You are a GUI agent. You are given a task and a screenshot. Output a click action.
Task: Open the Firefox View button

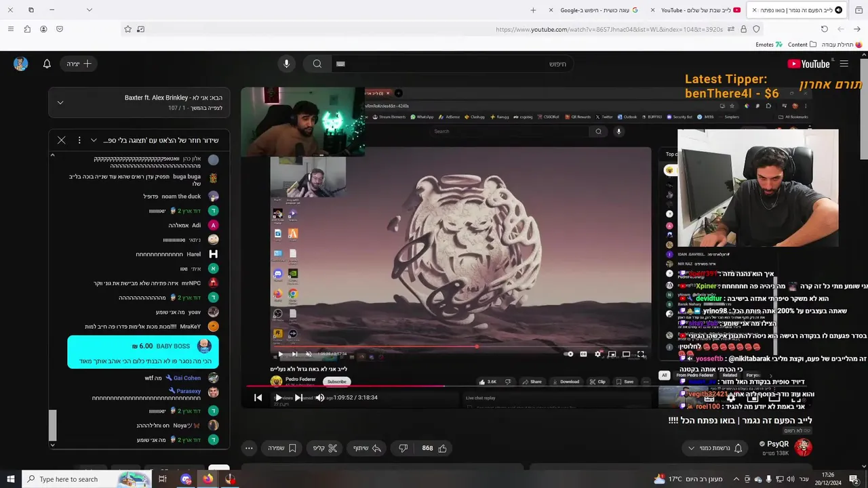tap(859, 10)
